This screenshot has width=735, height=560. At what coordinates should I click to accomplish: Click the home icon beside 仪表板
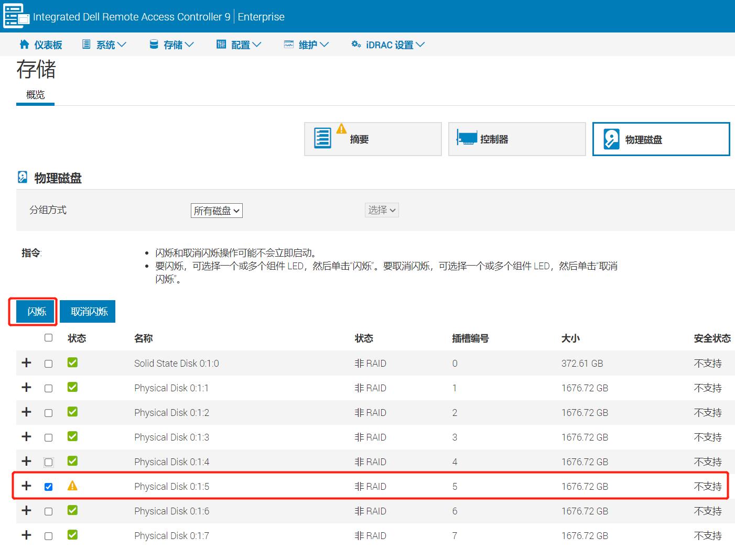pyautogui.click(x=24, y=45)
